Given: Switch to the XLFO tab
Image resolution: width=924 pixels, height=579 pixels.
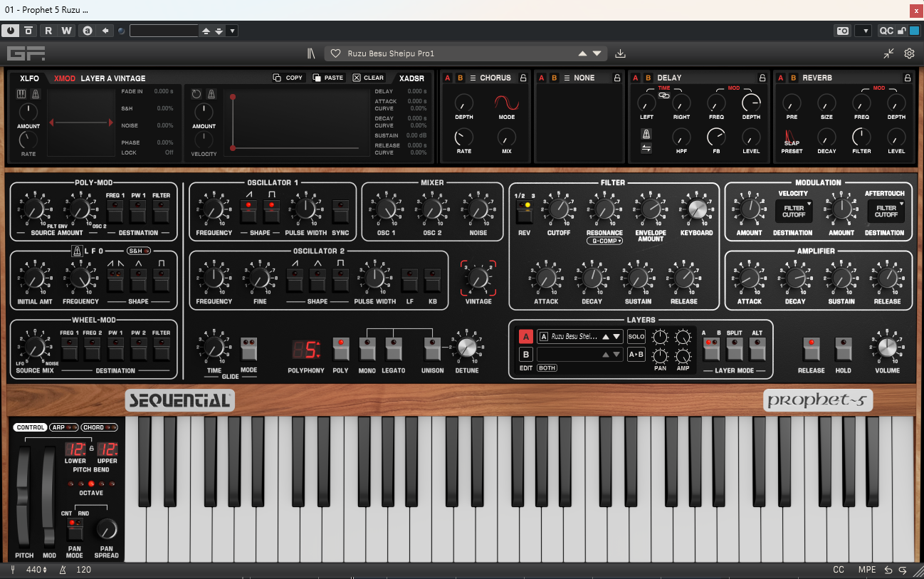Looking at the screenshot, I should pyautogui.click(x=30, y=78).
